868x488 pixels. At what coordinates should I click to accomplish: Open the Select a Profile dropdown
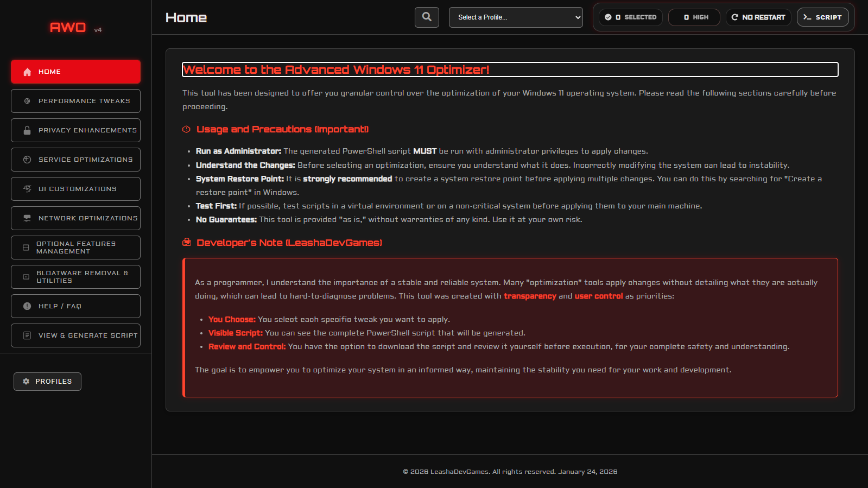(x=516, y=17)
